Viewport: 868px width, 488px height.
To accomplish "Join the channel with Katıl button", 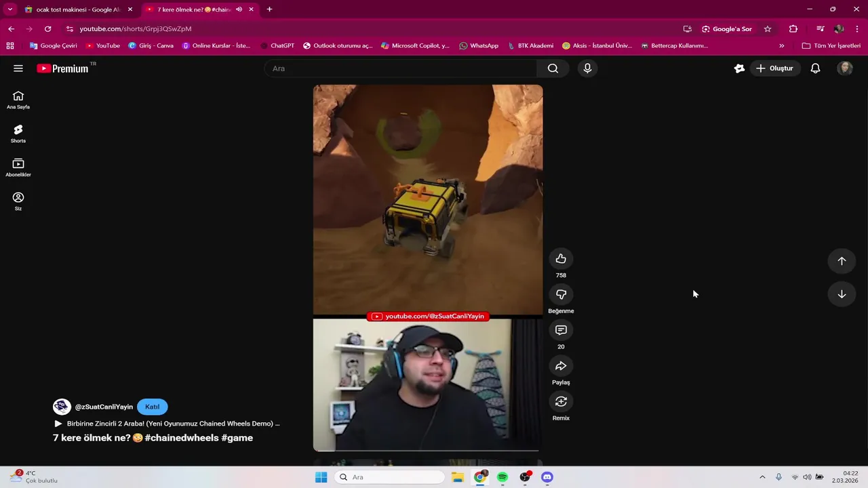I will coord(152,407).
